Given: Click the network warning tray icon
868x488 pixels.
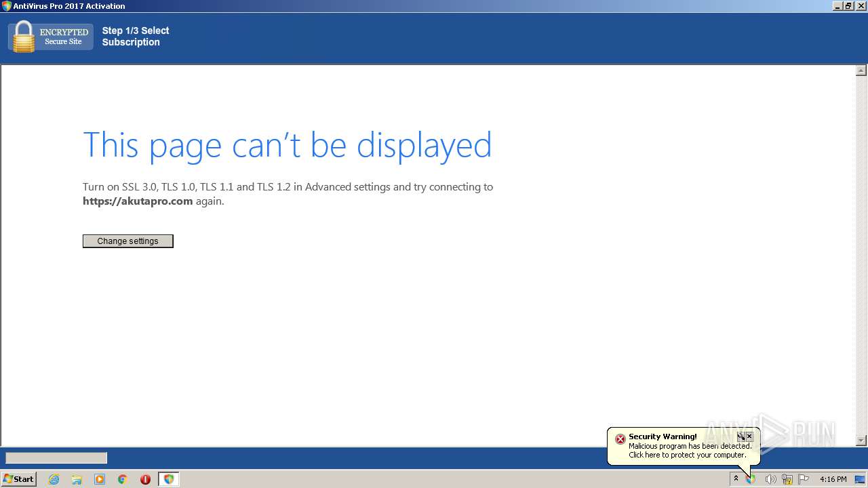Looking at the screenshot, I should click(787, 479).
